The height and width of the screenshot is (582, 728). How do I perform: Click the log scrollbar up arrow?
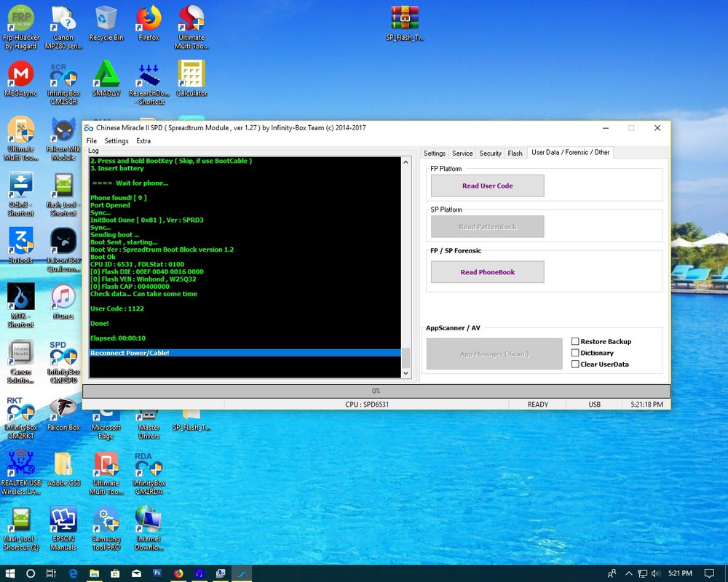pyautogui.click(x=405, y=162)
